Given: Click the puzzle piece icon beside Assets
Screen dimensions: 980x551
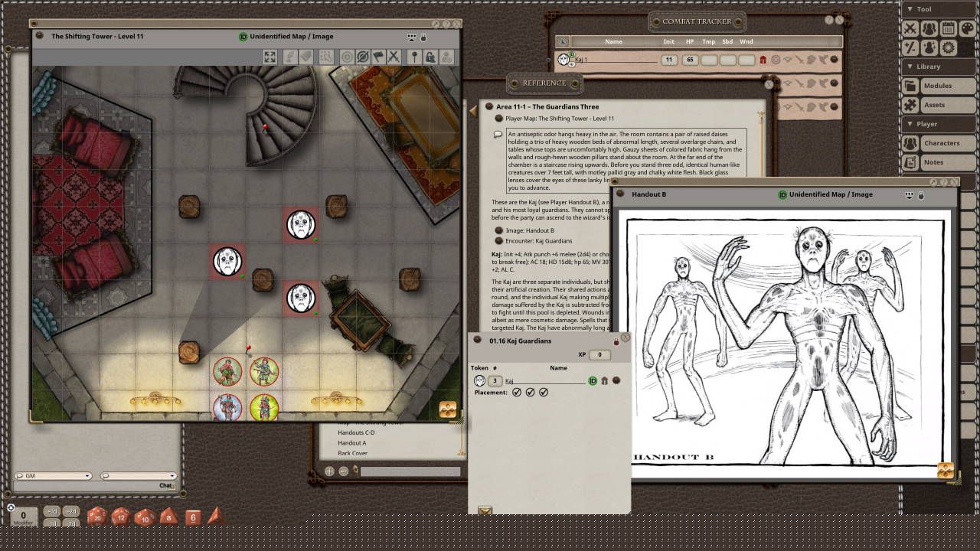Looking at the screenshot, I should point(910,105).
